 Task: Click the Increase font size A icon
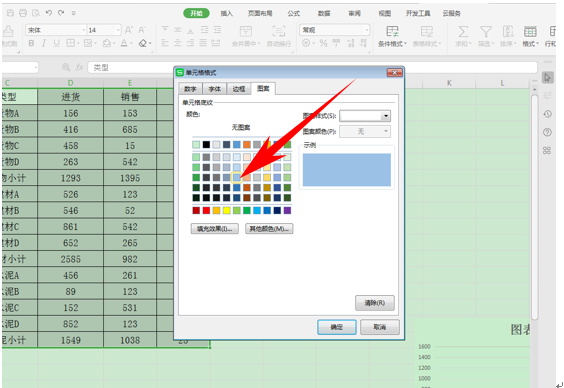(128, 30)
